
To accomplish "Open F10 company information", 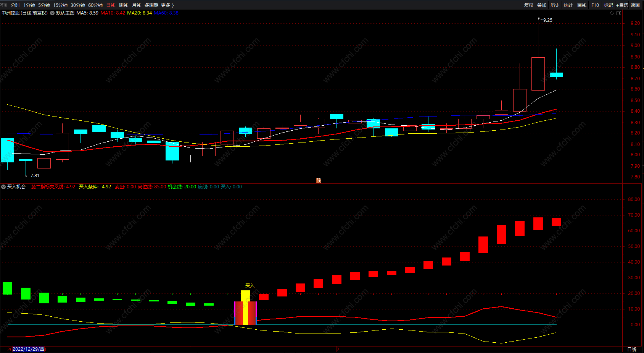I will pyautogui.click(x=595, y=5).
